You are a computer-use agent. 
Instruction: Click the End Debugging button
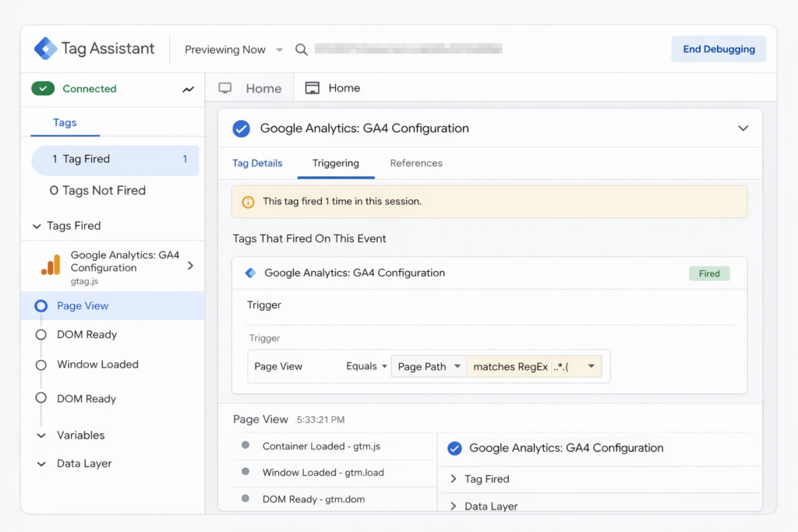[x=719, y=49]
